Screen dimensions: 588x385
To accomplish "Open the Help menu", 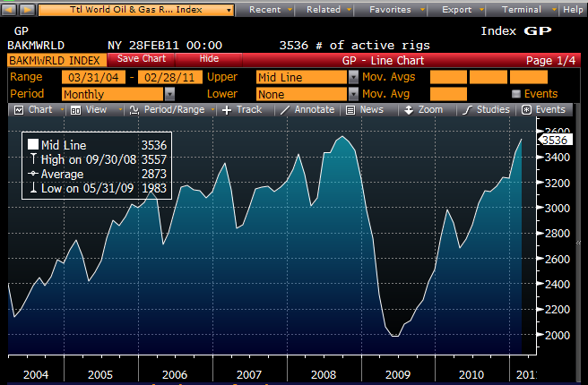I will pos(573,9).
